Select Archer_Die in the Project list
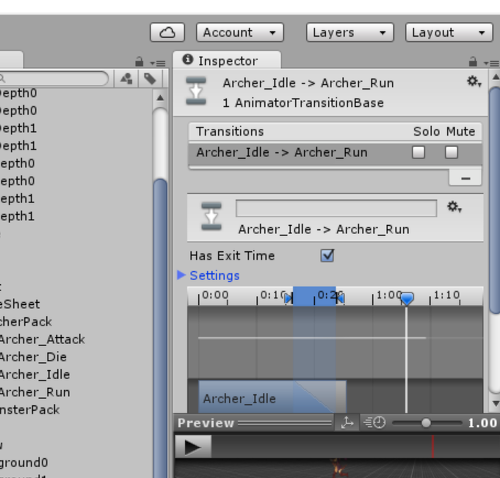 coord(33,357)
